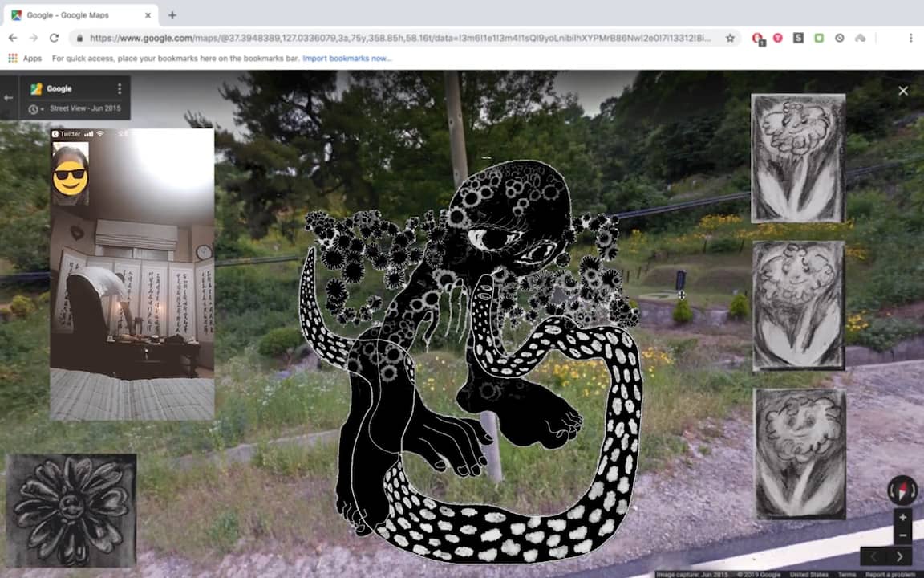Open a new browser tab
This screenshot has width=924, height=578.
click(172, 15)
